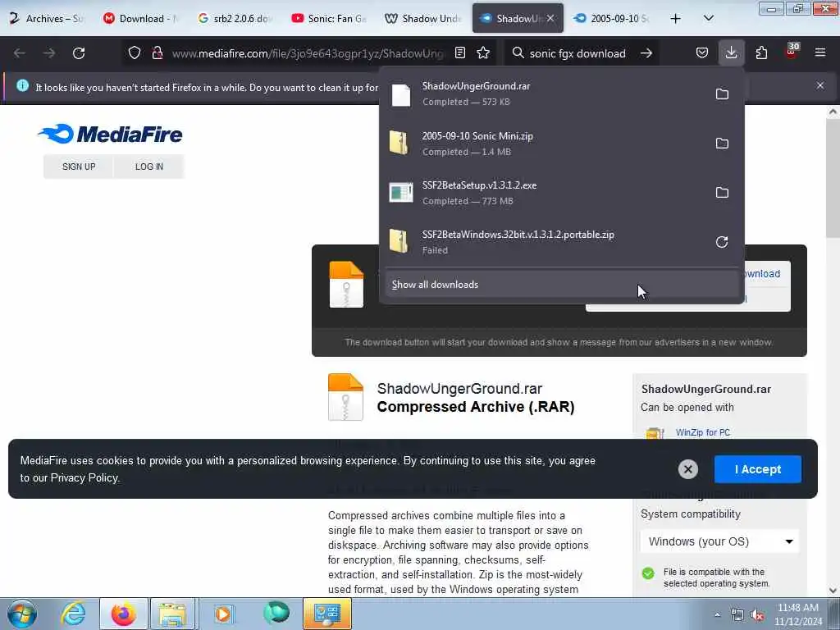Viewport: 840px width, 630px height.
Task: Open a new browser tab
Action: point(676,19)
